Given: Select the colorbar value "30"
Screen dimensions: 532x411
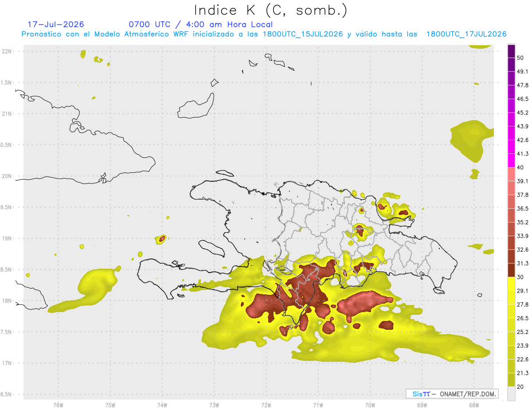Looking at the screenshot, I should tap(520, 278).
